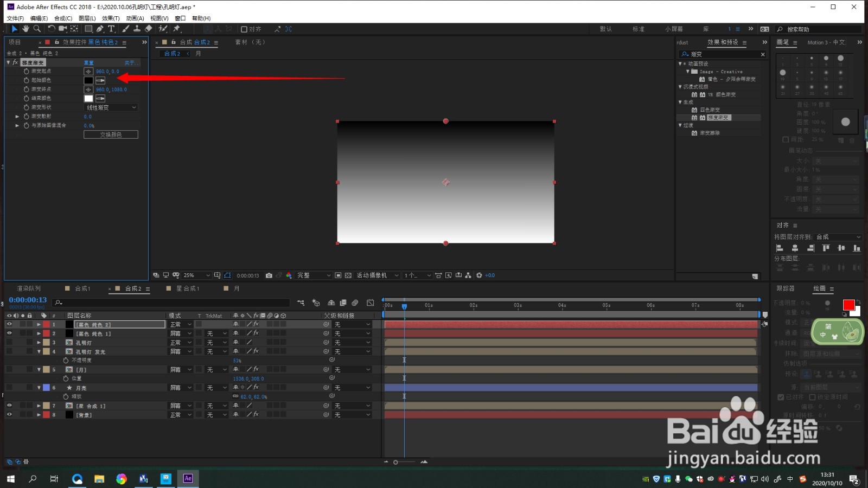This screenshot has height=488, width=868.
Task: Hide layer 8 背景
Action: [x=9, y=415]
